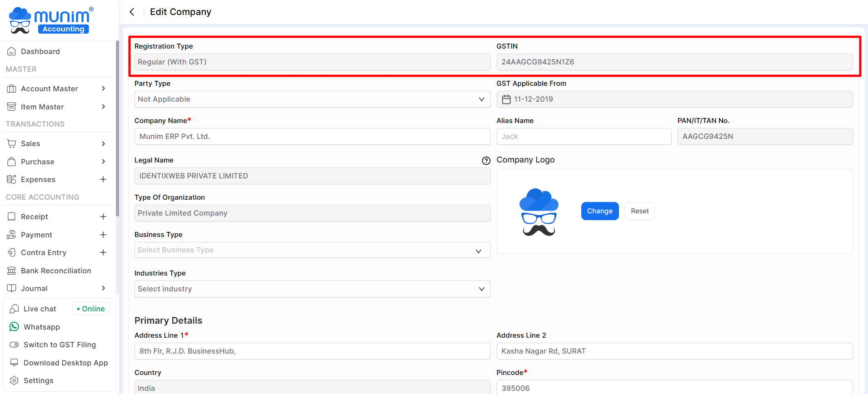Go back using the back arrow
This screenshot has width=868, height=394.
click(132, 12)
